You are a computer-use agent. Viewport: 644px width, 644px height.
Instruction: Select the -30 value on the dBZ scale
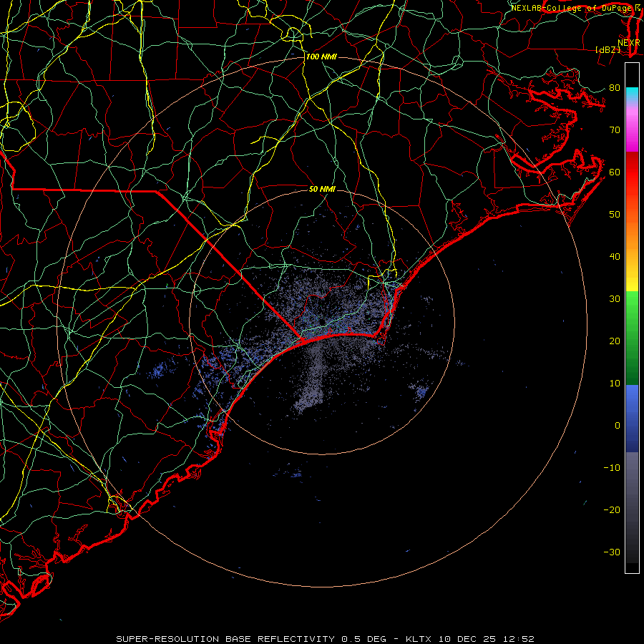[612, 552]
